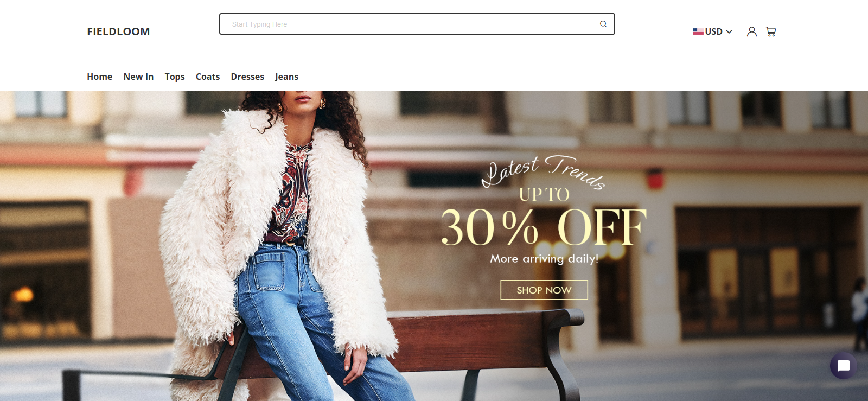Viewport: 868px width, 401px height.
Task: Open the New In category
Action: click(x=138, y=77)
